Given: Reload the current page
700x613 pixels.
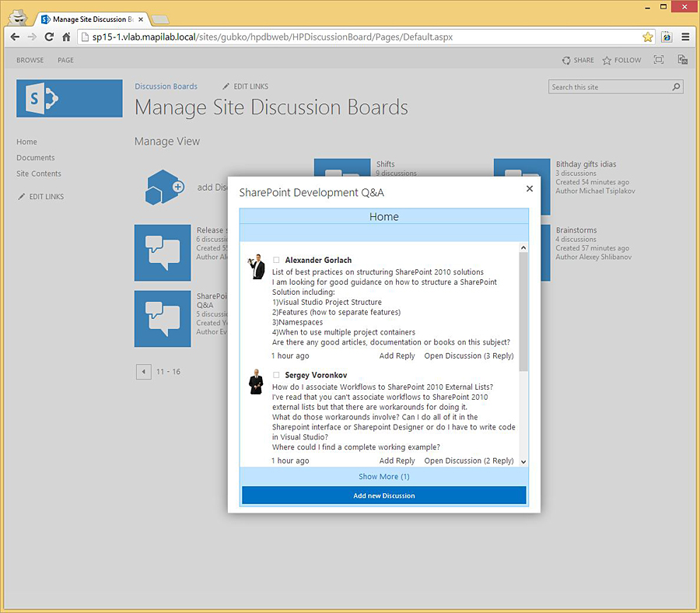Looking at the screenshot, I should pos(49,37).
